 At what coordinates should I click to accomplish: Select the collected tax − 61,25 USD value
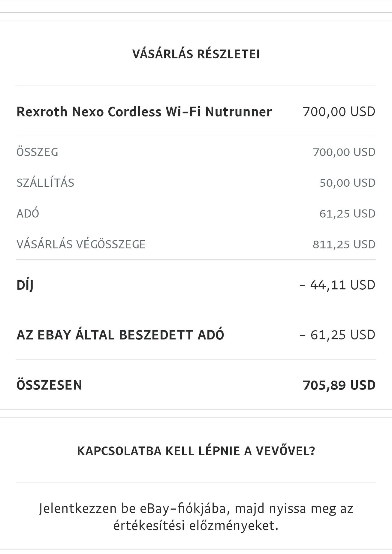(337, 335)
